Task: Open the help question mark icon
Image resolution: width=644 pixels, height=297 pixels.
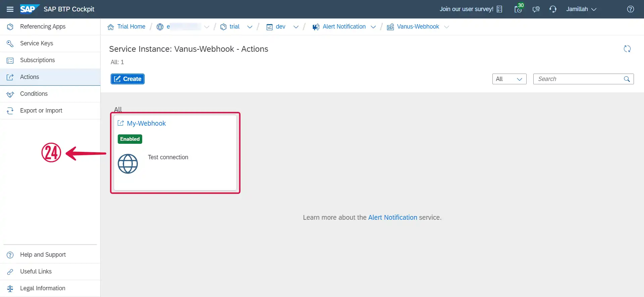Action: (631, 9)
